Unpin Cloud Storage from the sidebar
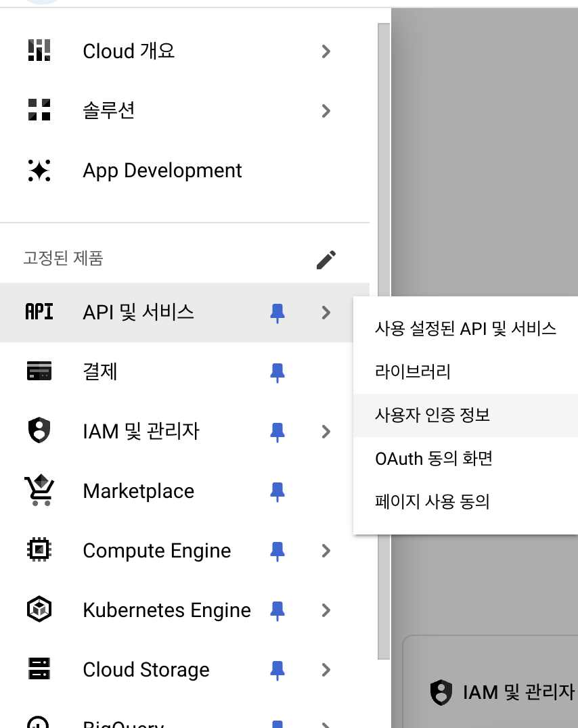 click(x=277, y=669)
